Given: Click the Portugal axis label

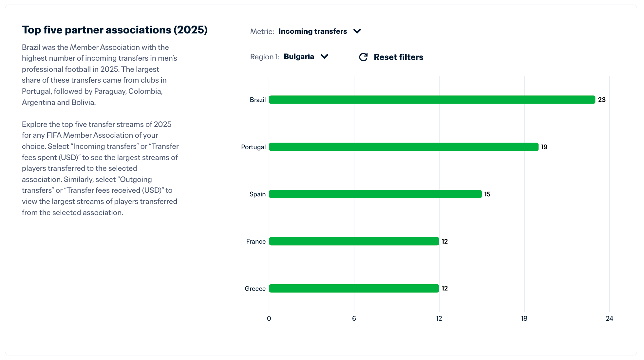Looking at the screenshot, I should click(253, 147).
